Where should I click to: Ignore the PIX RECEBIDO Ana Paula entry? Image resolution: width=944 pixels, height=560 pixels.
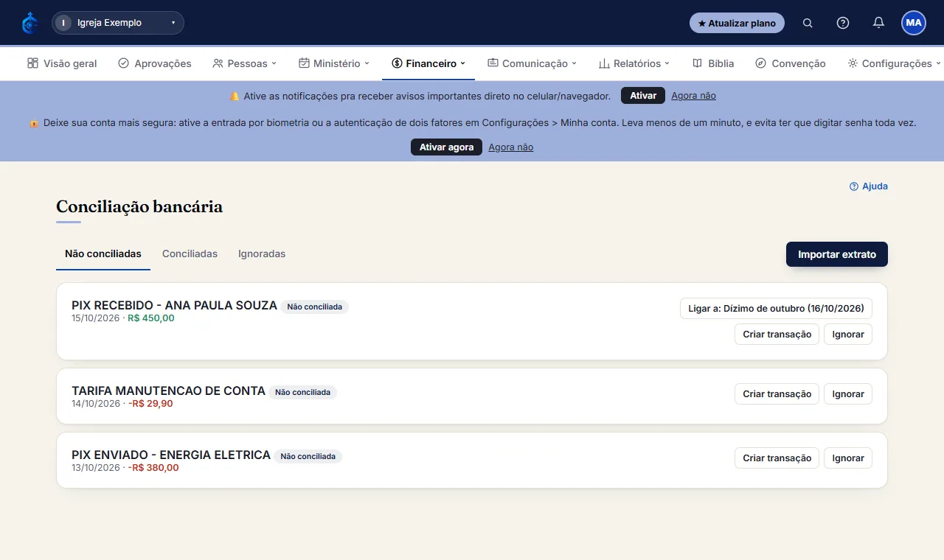(848, 335)
